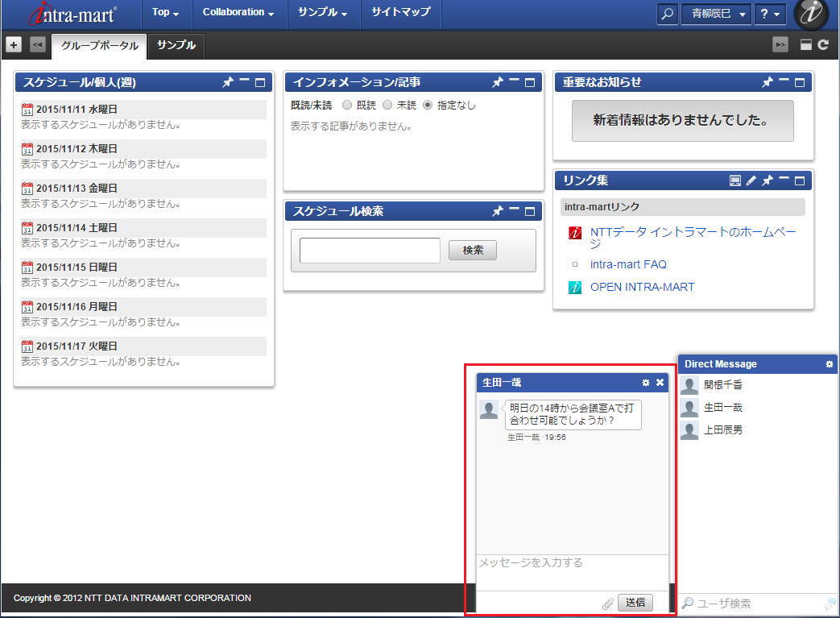840x618 pixels.
Task: Switch to the サンプル tab
Action: (176, 46)
